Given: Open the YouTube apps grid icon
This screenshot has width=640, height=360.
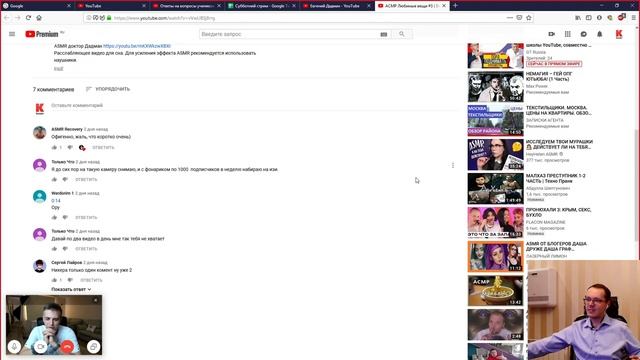Looking at the screenshot, I should point(567,34).
